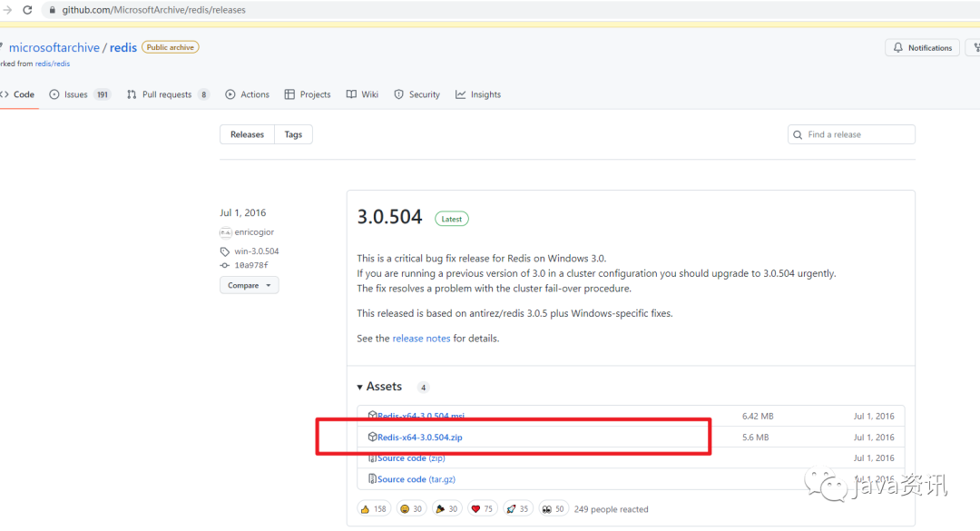
Task: Click the 3.0.504 release title
Action: tap(389, 217)
